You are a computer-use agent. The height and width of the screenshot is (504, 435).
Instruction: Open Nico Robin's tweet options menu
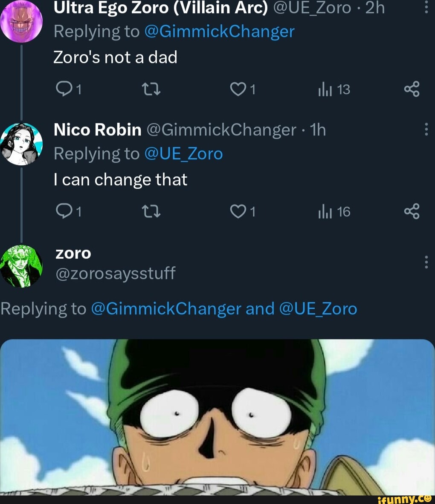point(425,129)
